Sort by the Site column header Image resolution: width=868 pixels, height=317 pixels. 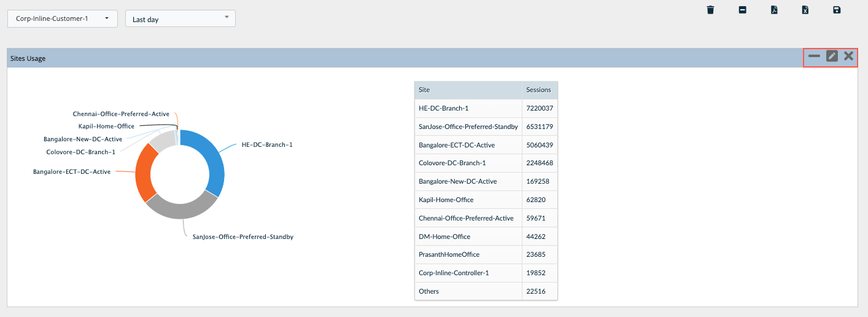click(468, 90)
